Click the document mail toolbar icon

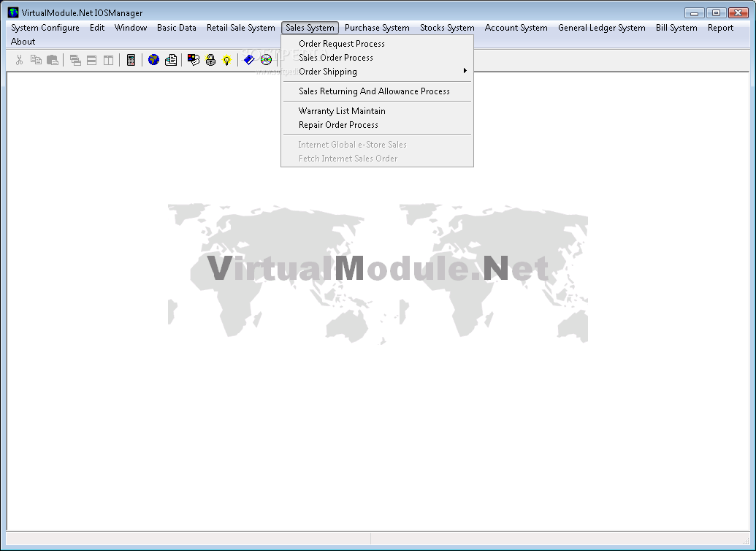click(x=171, y=60)
